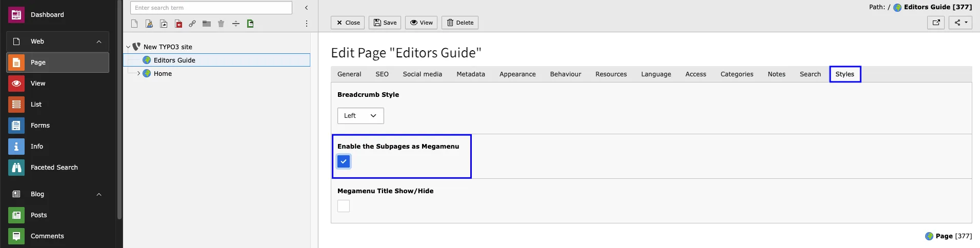980x248 pixels.
Task: Check Megamenu Title Show/Hide checkbox
Action: tap(344, 206)
